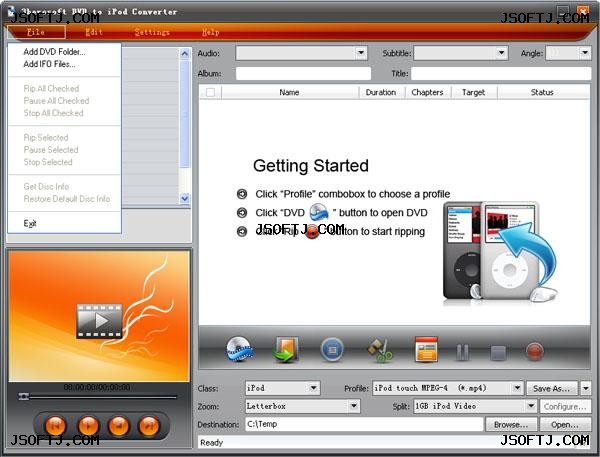Click the blue round snapshot toolbar icon
This screenshot has width=600, height=457.
pos(332,349)
